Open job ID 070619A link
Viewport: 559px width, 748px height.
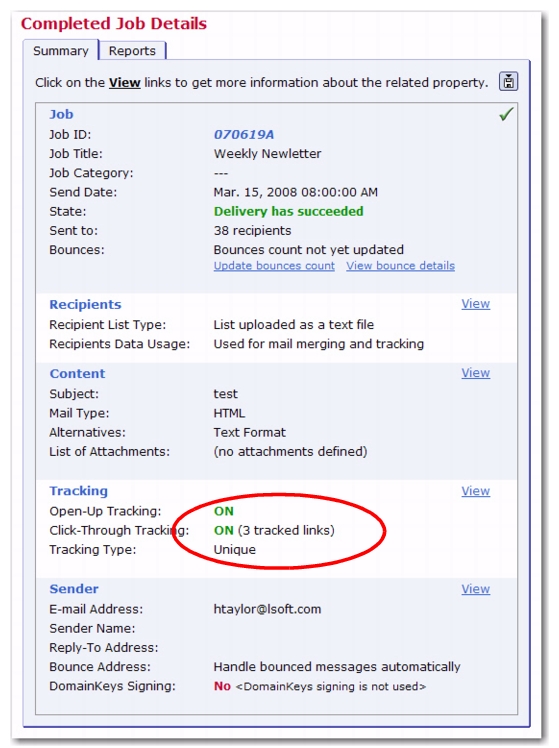pos(244,135)
